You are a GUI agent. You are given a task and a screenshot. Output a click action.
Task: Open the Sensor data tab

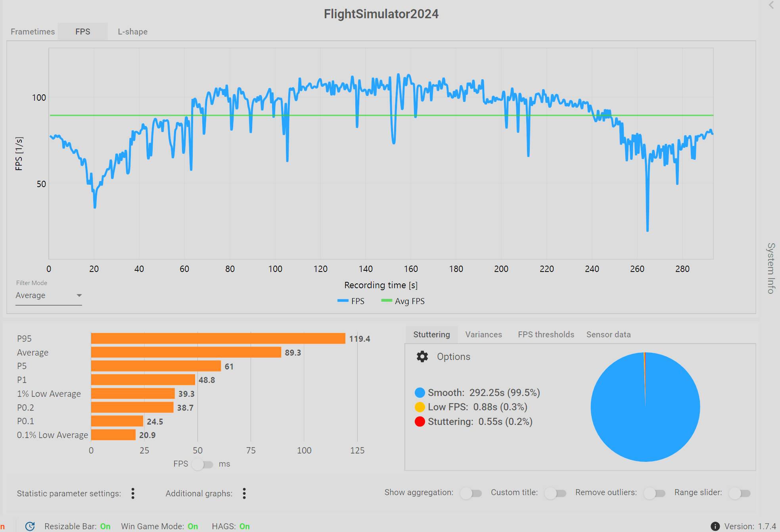tap(608, 335)
